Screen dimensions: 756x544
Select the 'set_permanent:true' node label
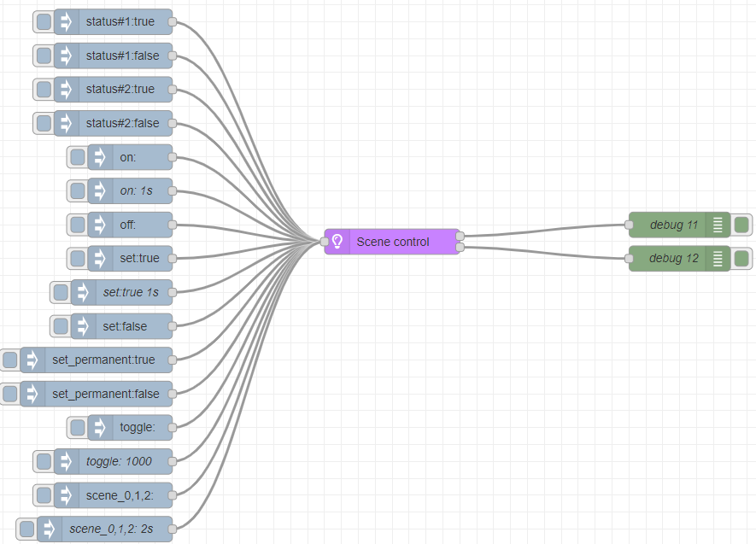point(103,360)
